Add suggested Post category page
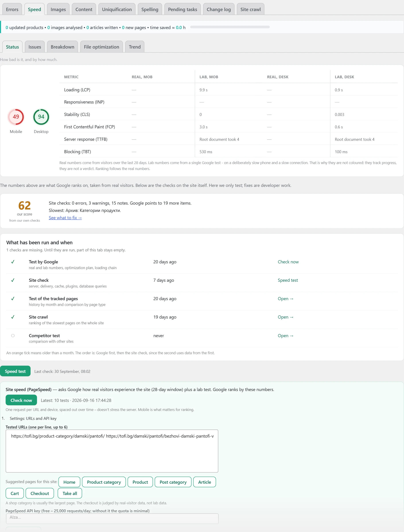Viewport: 404px width, 532px height. pyautogui.click(x=173, y=482)
